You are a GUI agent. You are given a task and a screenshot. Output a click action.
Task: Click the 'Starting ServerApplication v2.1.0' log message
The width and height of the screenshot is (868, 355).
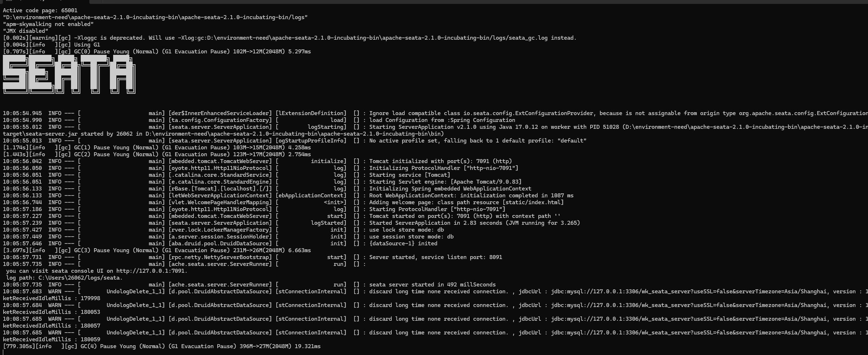tap(618, 127)
